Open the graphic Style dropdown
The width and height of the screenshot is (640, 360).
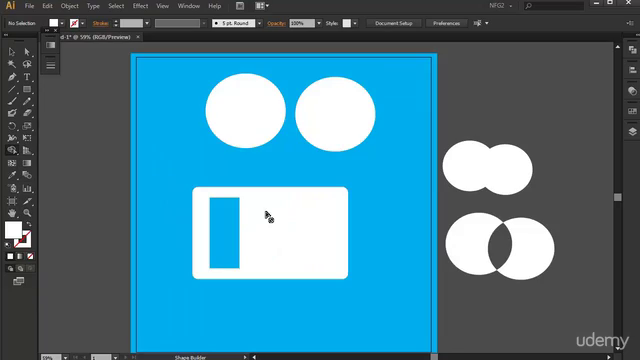355,23
